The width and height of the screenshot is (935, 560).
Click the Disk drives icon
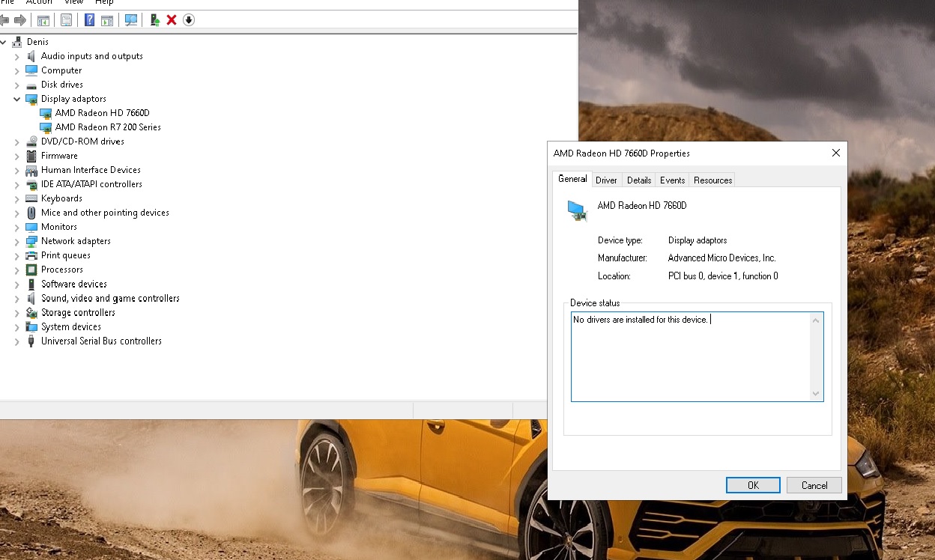pyautogui.click(x=31, y=85)
